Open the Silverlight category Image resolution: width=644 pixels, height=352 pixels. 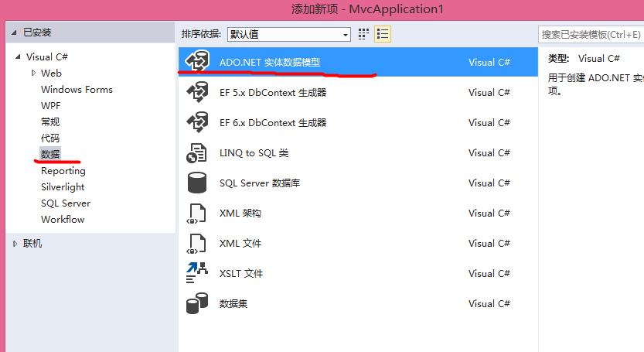(x=63, y=186)
